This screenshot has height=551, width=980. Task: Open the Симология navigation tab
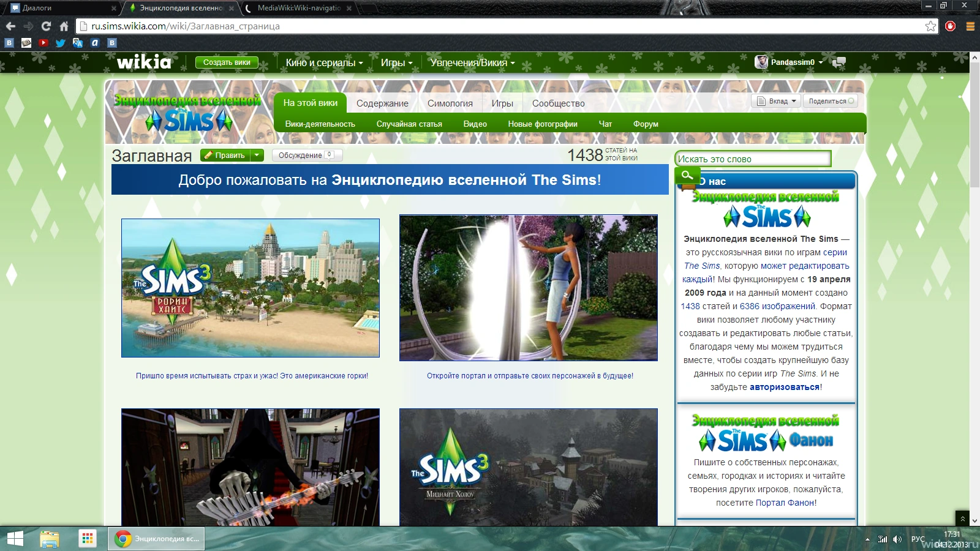(450, 103)
